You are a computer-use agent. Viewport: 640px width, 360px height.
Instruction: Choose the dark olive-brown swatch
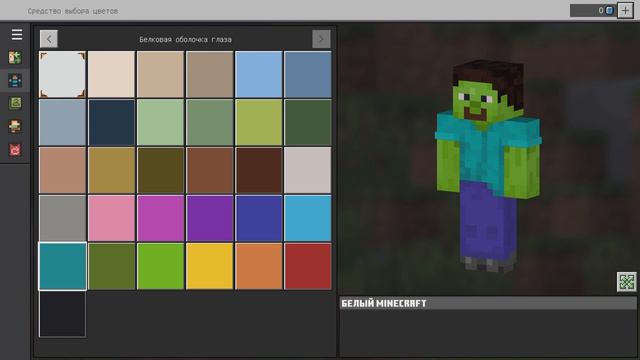(x=160, y=170)
